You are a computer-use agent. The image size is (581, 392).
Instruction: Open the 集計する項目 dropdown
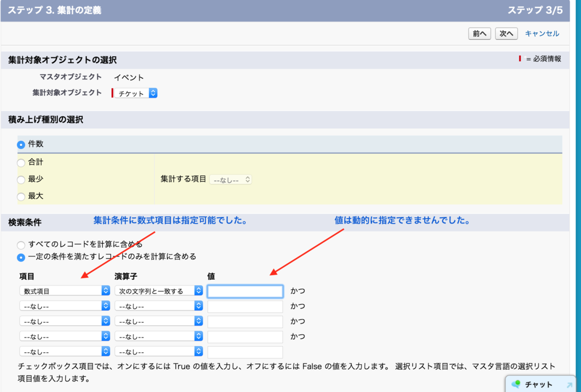click(230, 180)
